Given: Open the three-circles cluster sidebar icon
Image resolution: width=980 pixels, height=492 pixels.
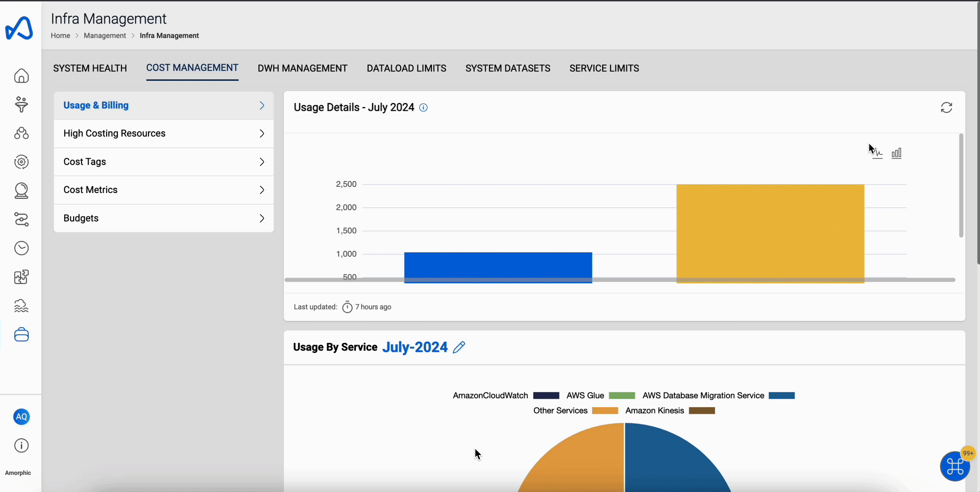Looking at the screenshot, I should click(x=21, y=133).
